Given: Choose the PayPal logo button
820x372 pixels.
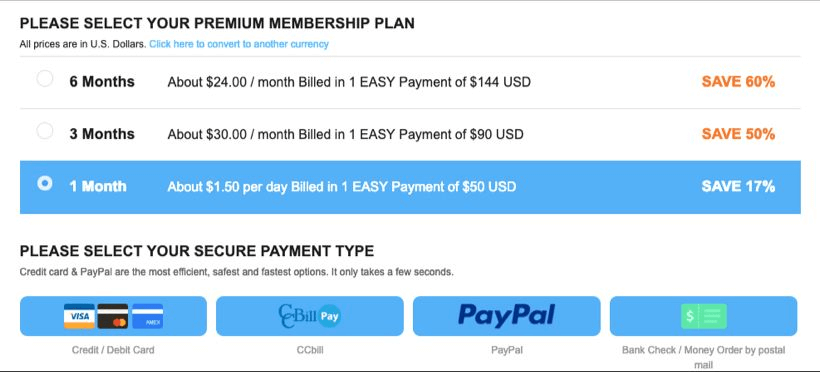Looking at the screenshot, I should 506,316.
